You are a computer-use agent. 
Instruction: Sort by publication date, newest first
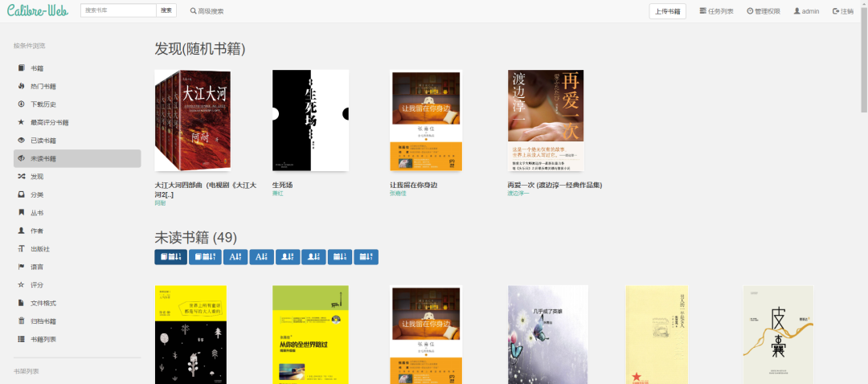point(340,257)
